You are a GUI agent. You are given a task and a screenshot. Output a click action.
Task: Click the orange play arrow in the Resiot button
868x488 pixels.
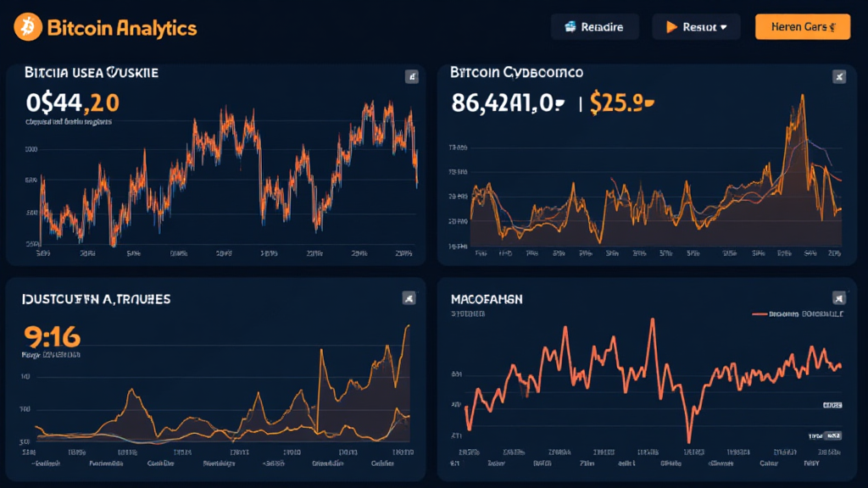click(x=671, y=27)
